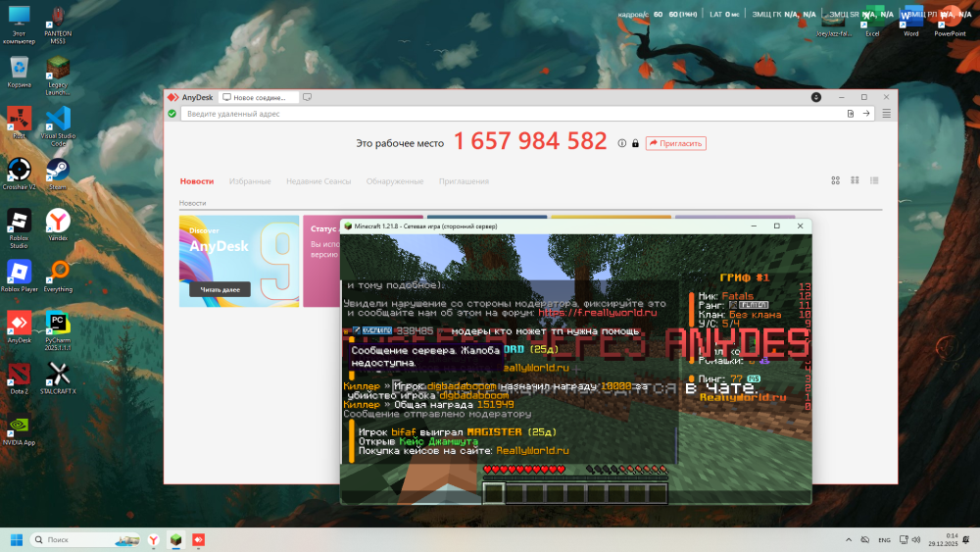This screenshot has width=980, height=552.
Task: Click the AnyDesk logo in the window title
Action: point(172,97)
